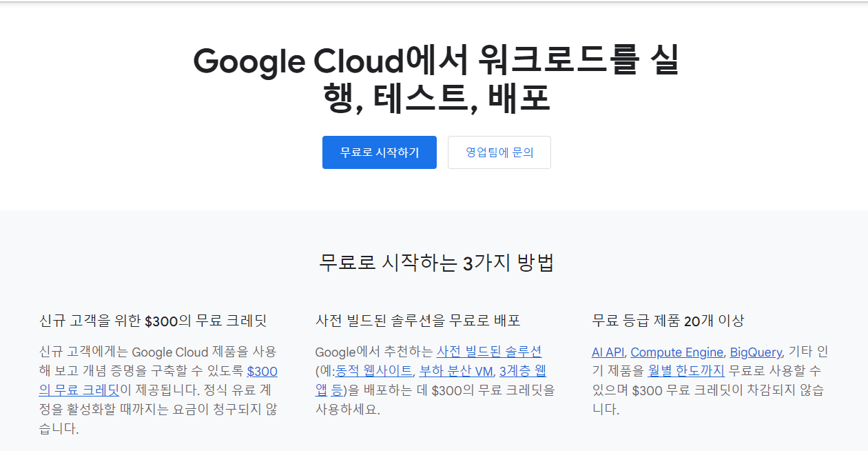Click the main Google Cloud워크로드 headline
This screenshot has height=451, width=868.
tap(436, 80)
